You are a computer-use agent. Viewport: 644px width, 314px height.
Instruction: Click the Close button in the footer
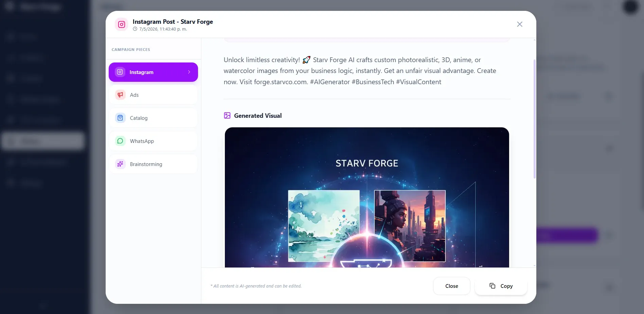[452, 286]
